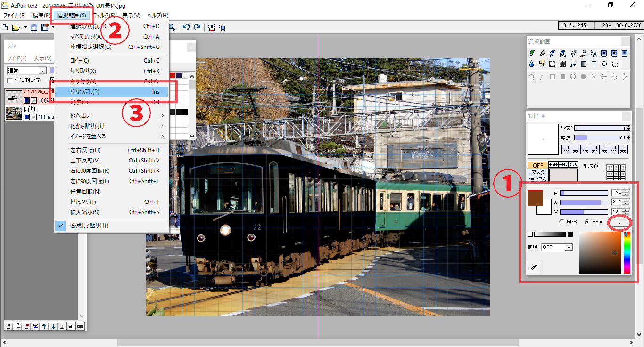
Task: Select the finger smudge tool
Action: (x=542, y=64)
